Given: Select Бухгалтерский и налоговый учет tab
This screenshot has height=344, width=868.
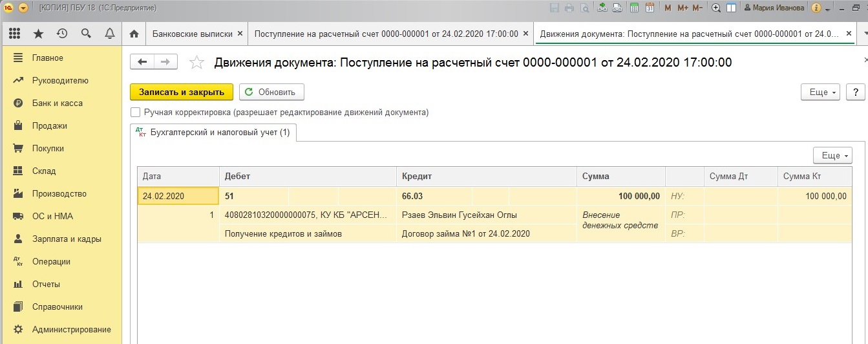Looking at the screenshot, I should [213, 132].
